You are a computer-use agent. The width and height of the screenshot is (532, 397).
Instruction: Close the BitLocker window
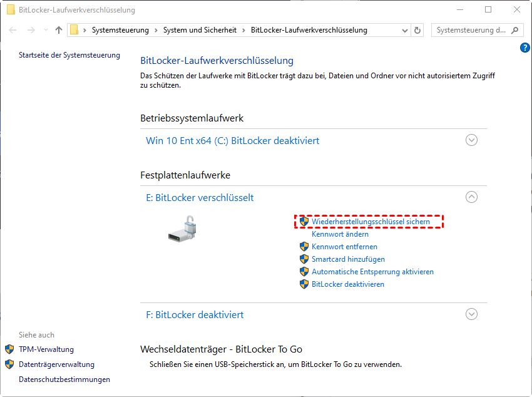[517, 10]
